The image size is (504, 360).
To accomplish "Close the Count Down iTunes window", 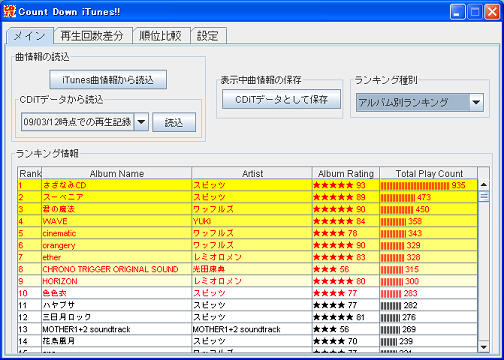I will click(492, 12).
